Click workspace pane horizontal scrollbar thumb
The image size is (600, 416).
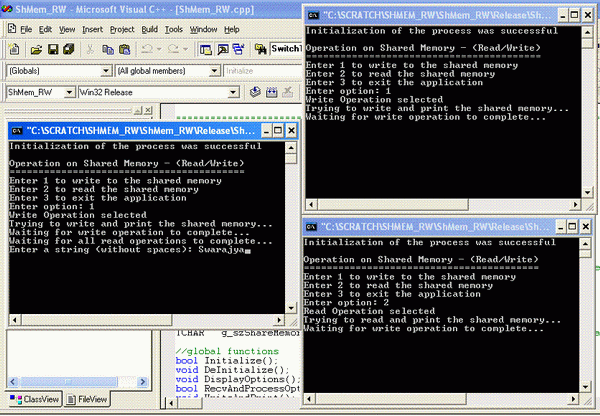click(69, 382)
